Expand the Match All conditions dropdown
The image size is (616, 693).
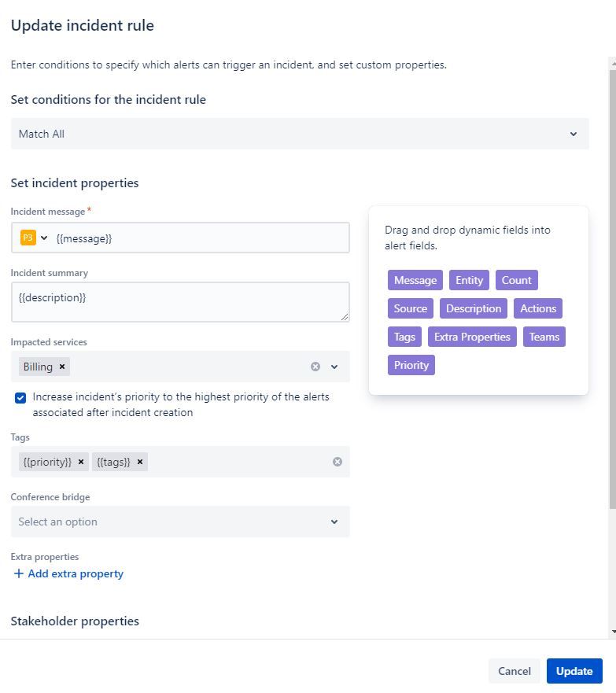(574, 134)
